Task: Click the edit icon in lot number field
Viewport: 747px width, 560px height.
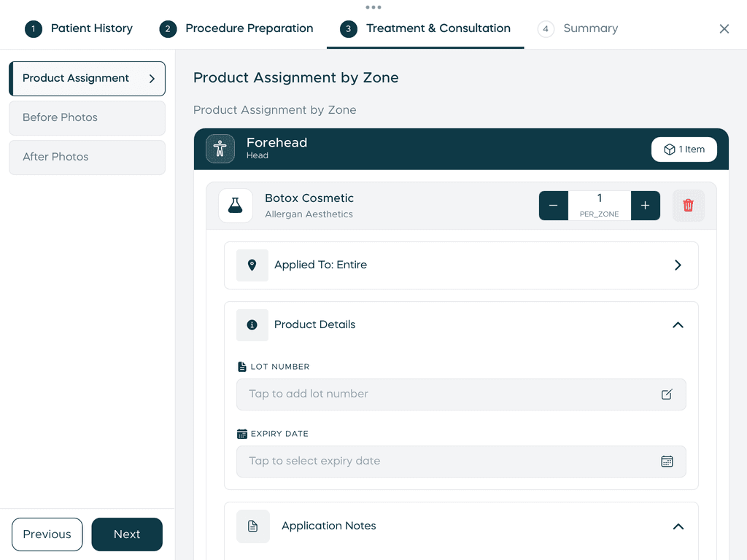Action: [x=667, y=394]
